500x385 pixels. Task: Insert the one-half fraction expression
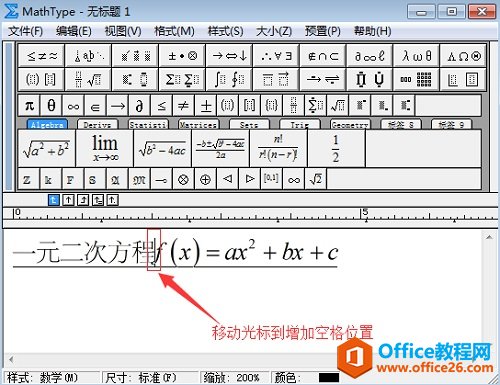click(336, 149)
